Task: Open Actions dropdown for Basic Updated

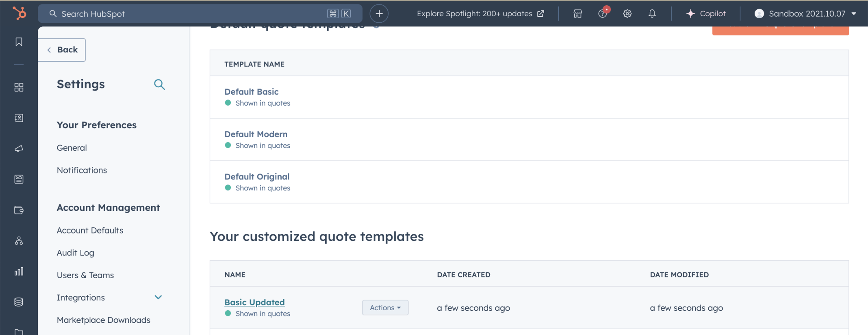Action: 385,307
